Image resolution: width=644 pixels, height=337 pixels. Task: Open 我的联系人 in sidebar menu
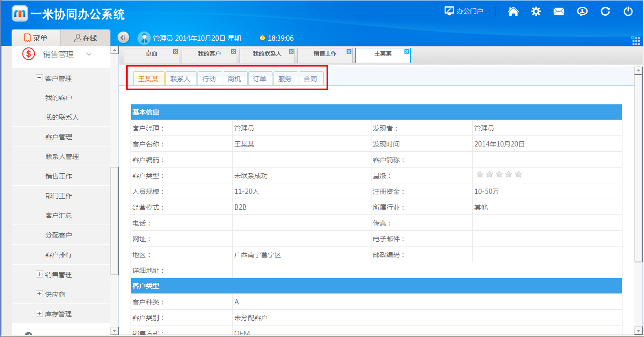click(62, 117)
